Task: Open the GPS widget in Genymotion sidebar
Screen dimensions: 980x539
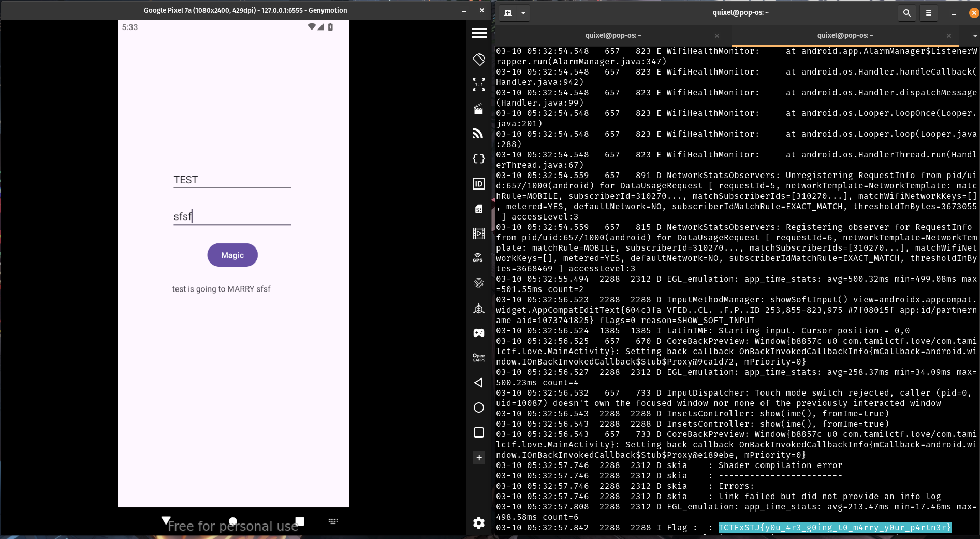Action: pos(478,258)
